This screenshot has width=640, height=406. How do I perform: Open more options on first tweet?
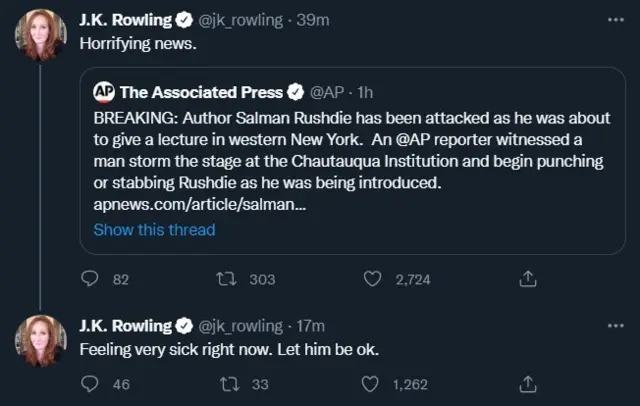(614, 19)
